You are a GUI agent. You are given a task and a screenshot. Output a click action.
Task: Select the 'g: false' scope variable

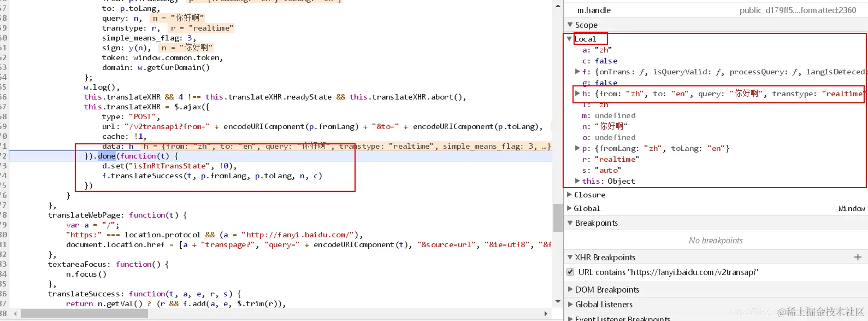pyautogui.click(x=600, y=83)
